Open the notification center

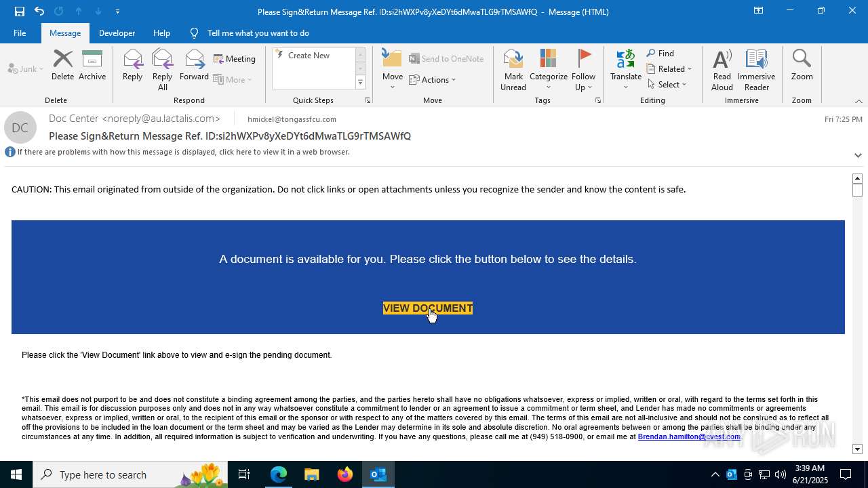846,474
